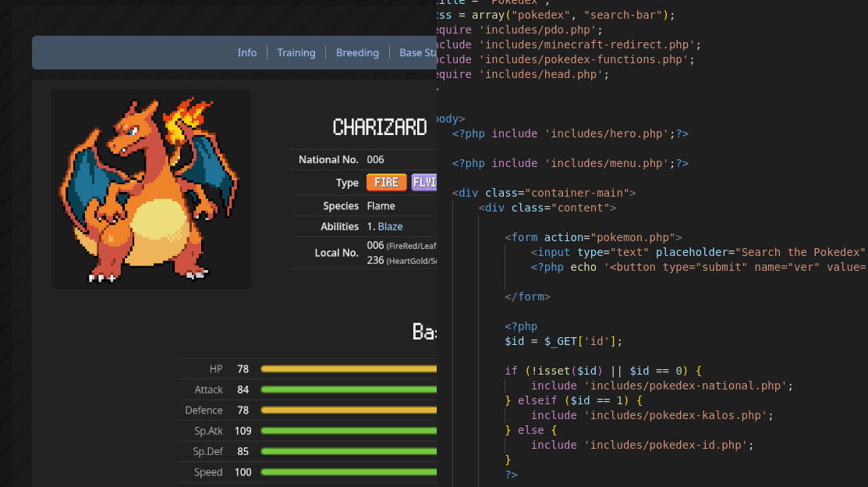Screen dimensions: 868x487
Task: Select the "Type" row label
Action: point(347,183)
